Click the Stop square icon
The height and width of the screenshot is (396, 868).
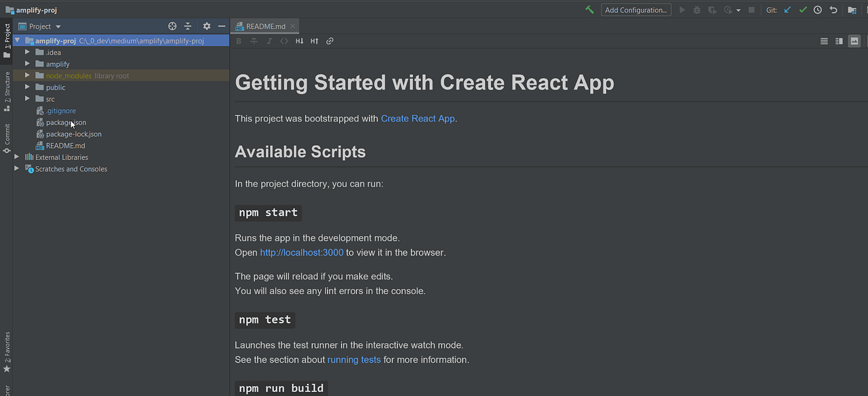click(751, 10)
